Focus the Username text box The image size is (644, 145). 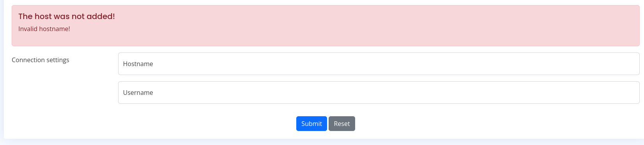coord(379,93)
